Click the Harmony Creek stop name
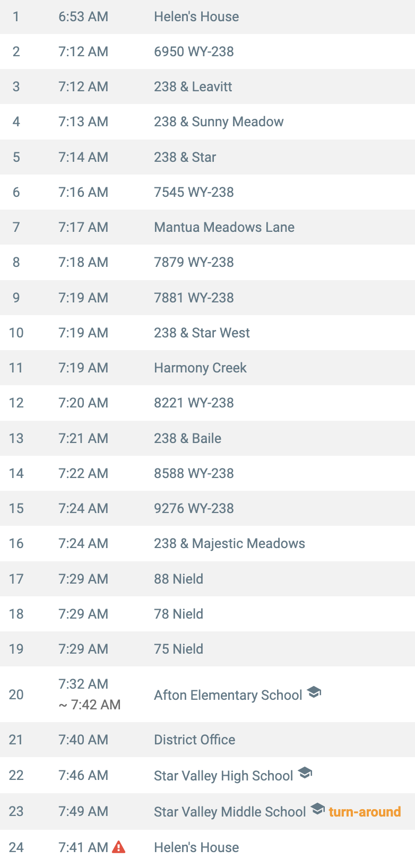 click(x=200, y=368)
